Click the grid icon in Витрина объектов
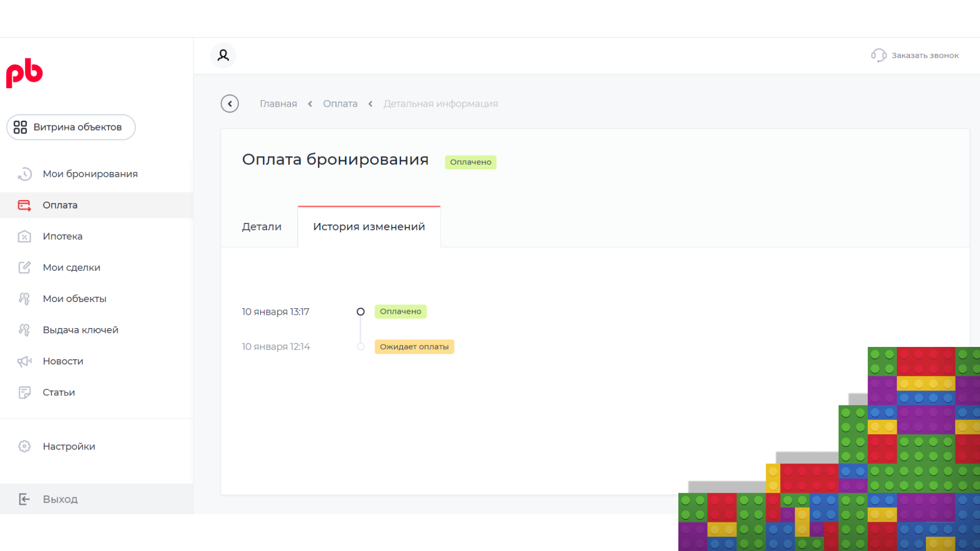Screen dimensions: 980x551 click(20, 127)
